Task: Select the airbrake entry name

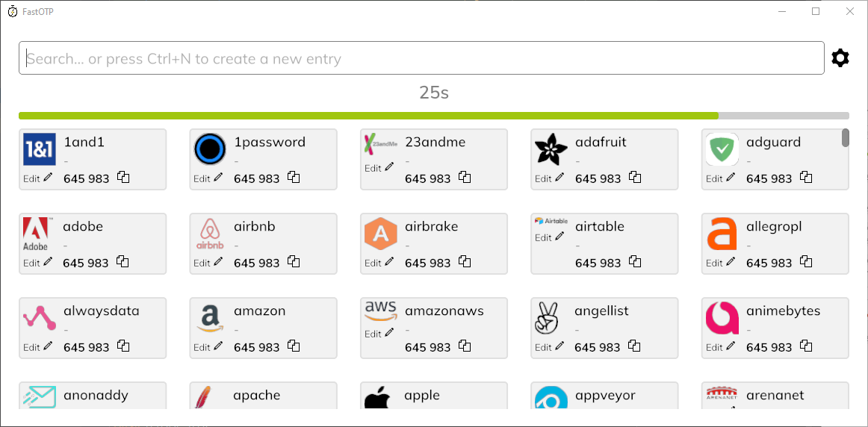Action: point(431,226)
